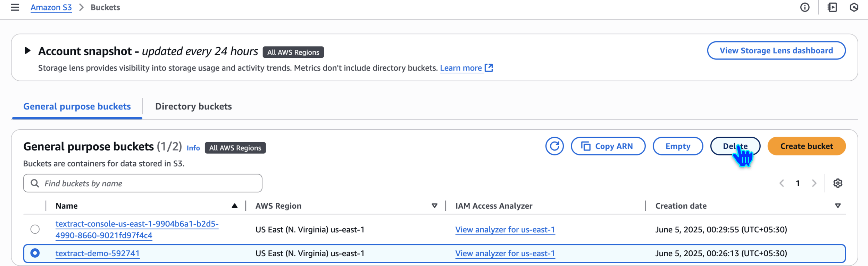Image resolution: width=868 pixels, height=266 pixels.
Task: Click creation date June 5, 2025, 00:26:13
Action: (x=721, y=253)
